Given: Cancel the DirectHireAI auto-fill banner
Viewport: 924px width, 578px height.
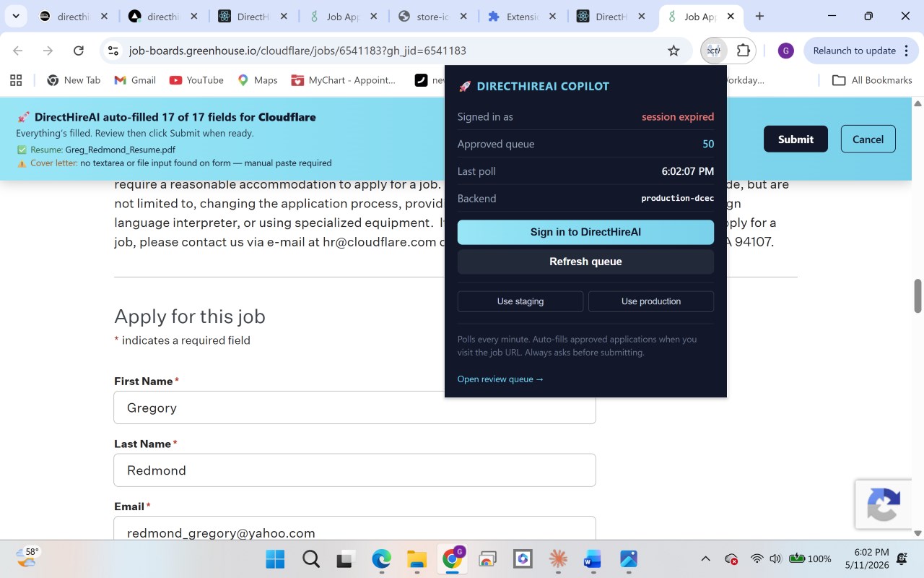Looking at the screenshot, I should [868, 139].
